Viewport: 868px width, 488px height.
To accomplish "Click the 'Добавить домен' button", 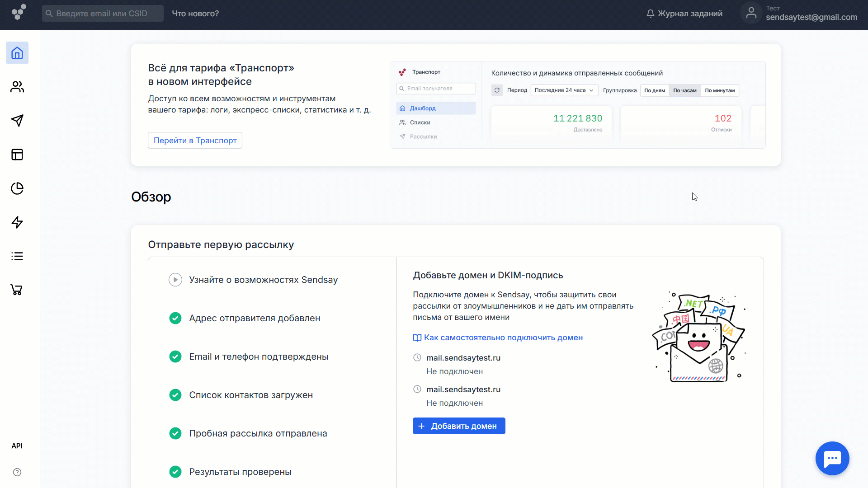I will point(459,426).
